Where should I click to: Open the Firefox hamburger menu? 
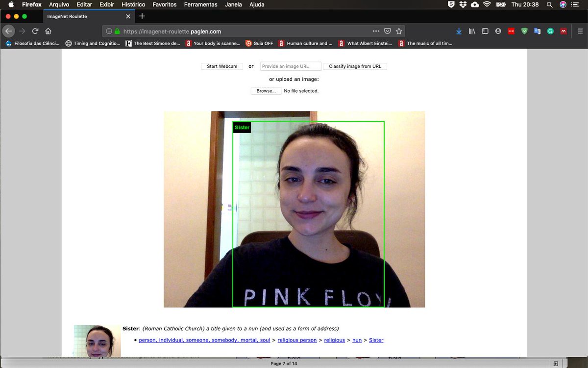pyautogui.click(x=580, y=31)
